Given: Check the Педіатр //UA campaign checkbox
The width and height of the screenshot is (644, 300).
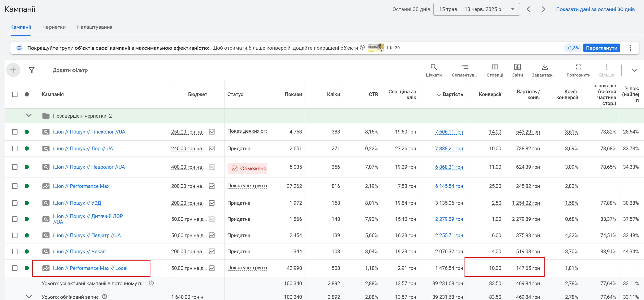Looking at the screenshot, I should [x=15, y=235].
